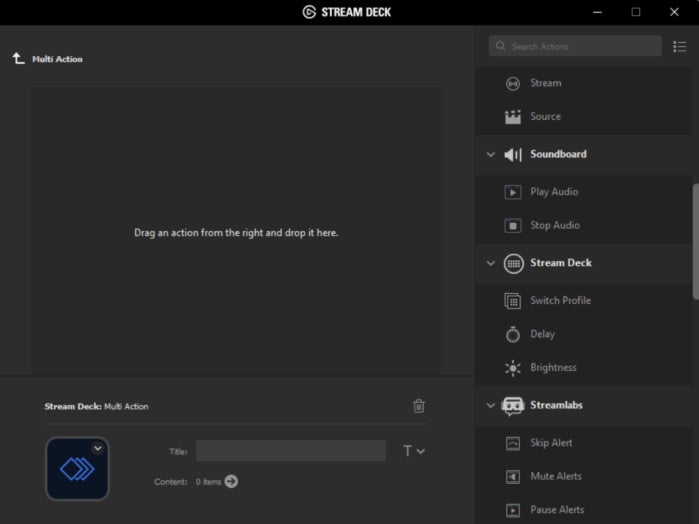699x524 pixels.
Task: Click the Multi Action key image thumbnail
Action: click(77, 468)
